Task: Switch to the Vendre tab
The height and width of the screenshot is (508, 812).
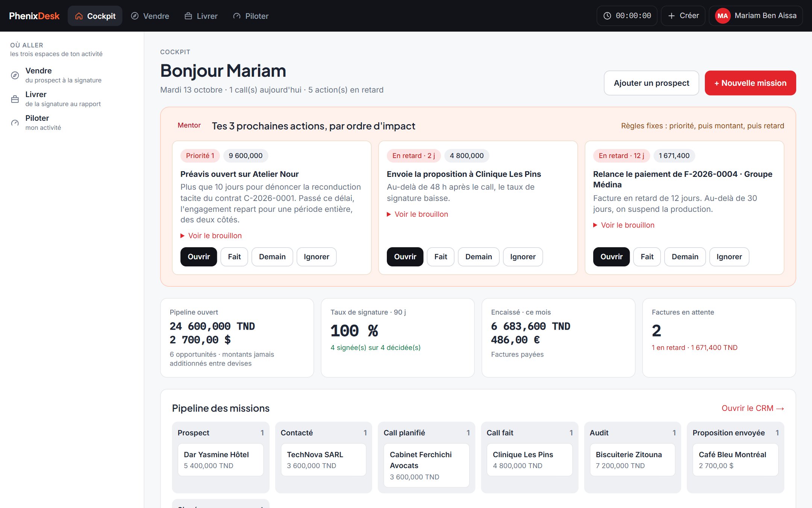Action: 150,16
